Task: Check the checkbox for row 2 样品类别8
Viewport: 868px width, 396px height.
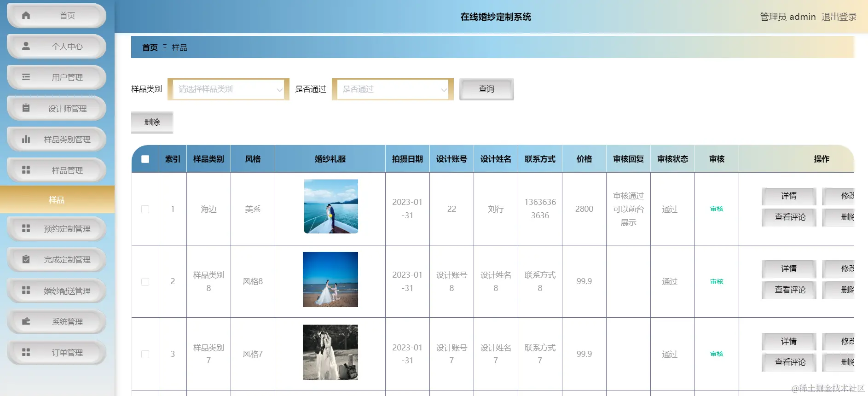Action: (x=145, y=281)
